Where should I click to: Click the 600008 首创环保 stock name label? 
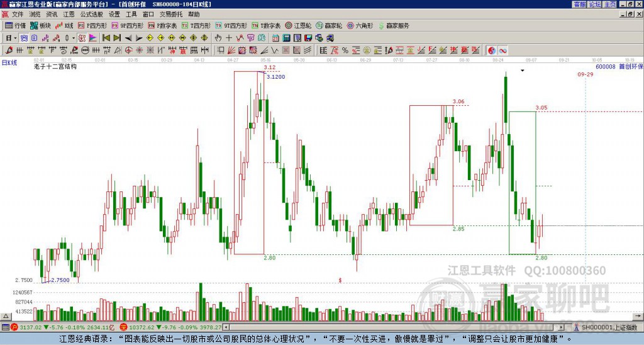[x=619, y=66]
